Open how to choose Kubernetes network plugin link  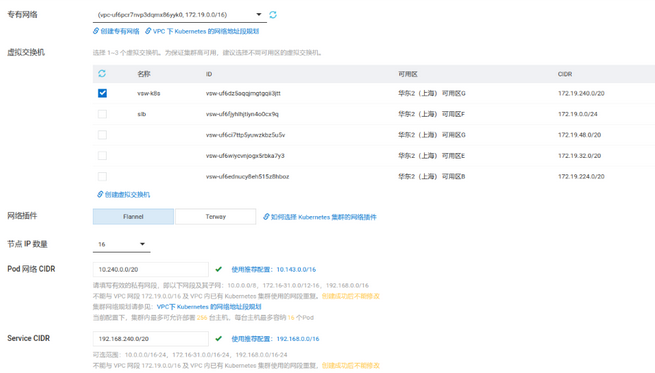pos(320,217)
